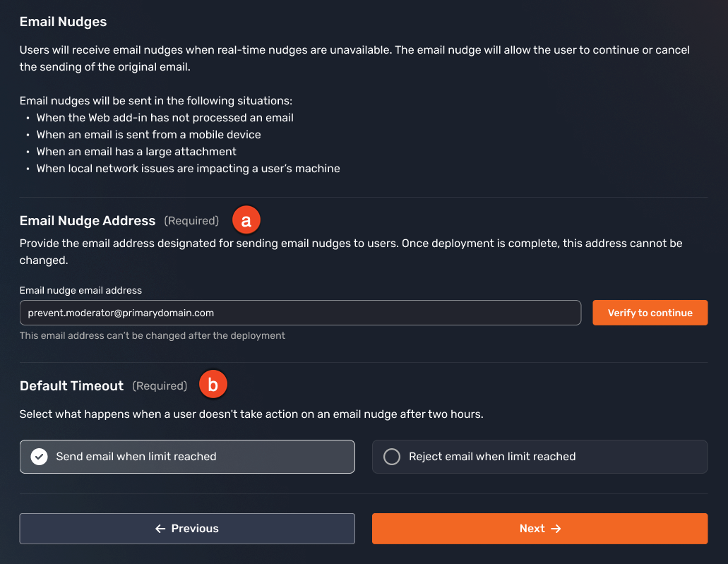The image size is (728, 564).
Task: Select "Send email when limit reached"
Action: [187, 457]
